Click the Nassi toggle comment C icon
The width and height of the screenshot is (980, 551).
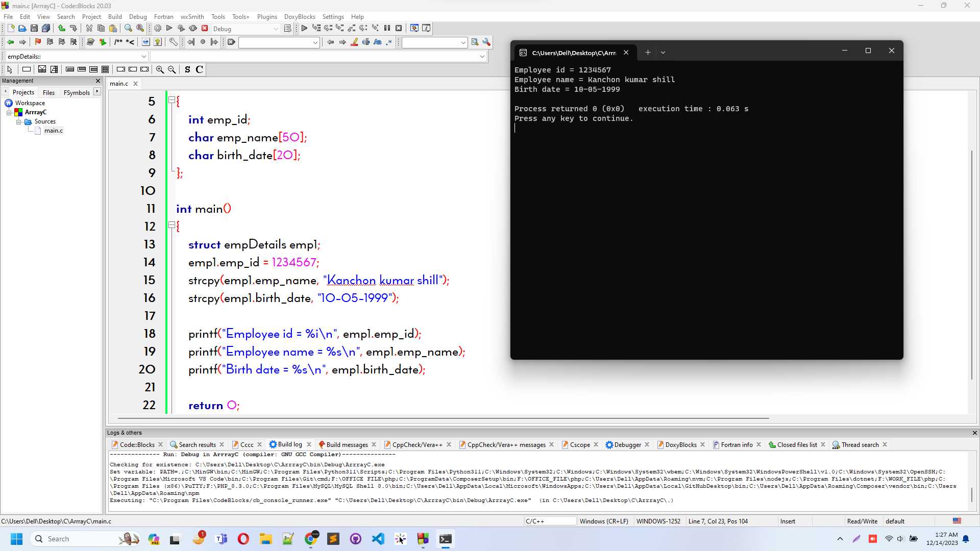click(x=200, y=69)
